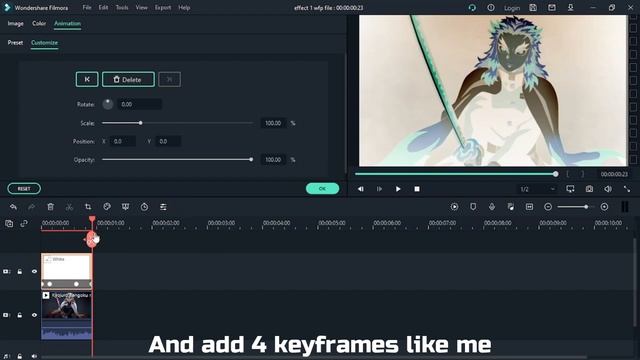The height and width of the screenshot is (360, 640).
Task: Enter fullscreen preview mode
Action: point(627,189)
